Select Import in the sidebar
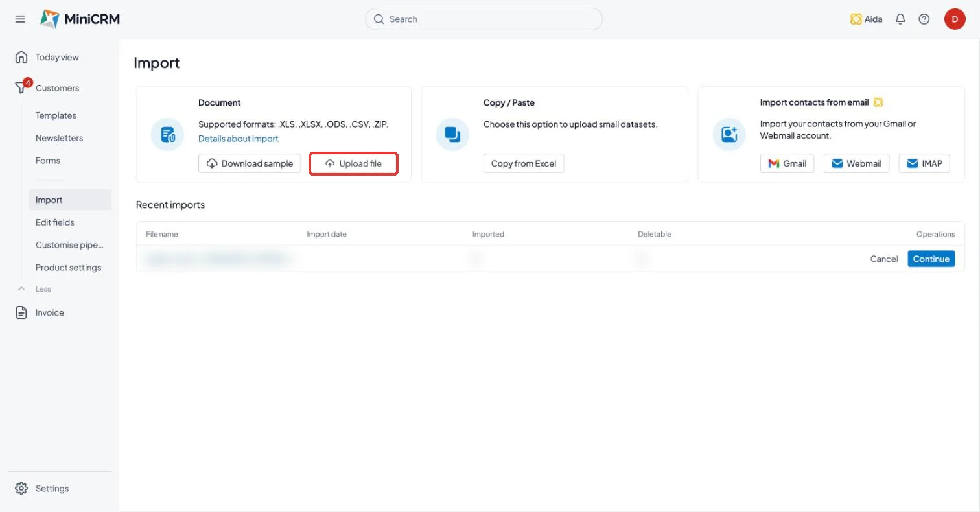This screenshot has width=980, height=512. pyautogui.click(x=70, y=200)
